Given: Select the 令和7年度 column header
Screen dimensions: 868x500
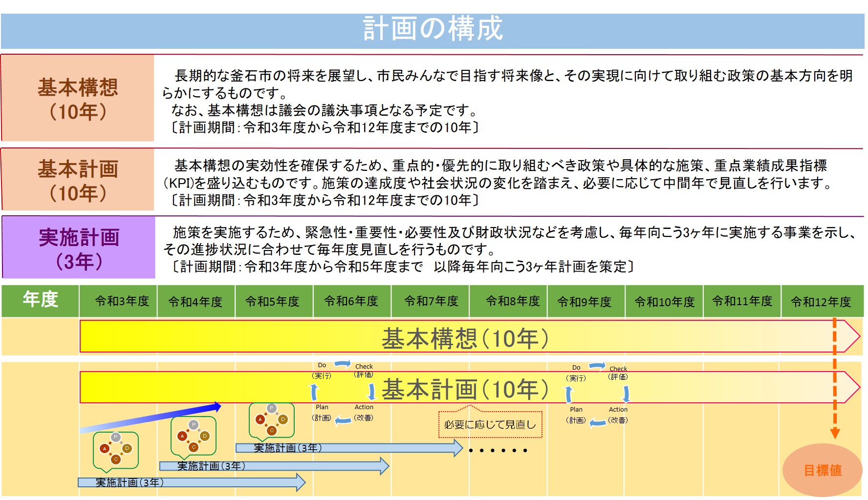Looking at the screenshot, I should pyautogui.click(x=431, y=301).
